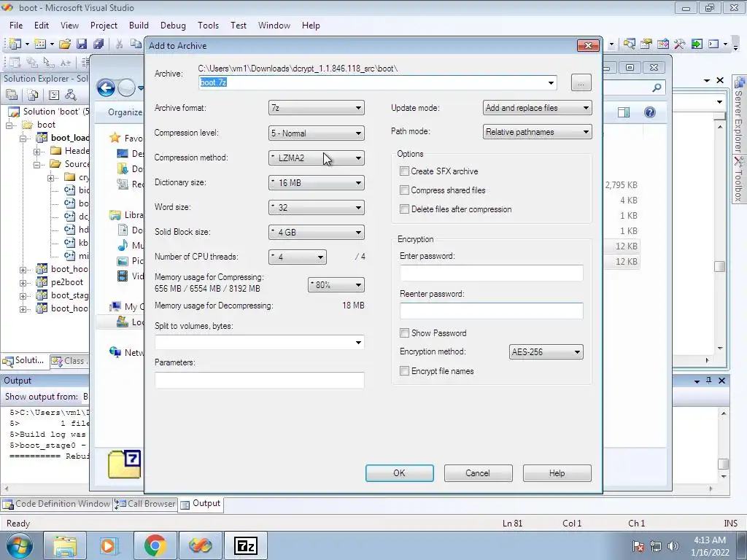This screenshot has height=560, width=747.
Task: Click the Output panel vertical scrollbar thumb
Action: coord(723,463)
